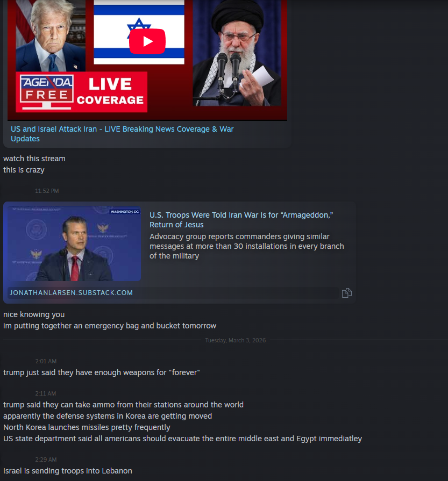Select the 'watch this stream' message
The image size is (448, 481).
pyautogui.click(x=34, y=159)
